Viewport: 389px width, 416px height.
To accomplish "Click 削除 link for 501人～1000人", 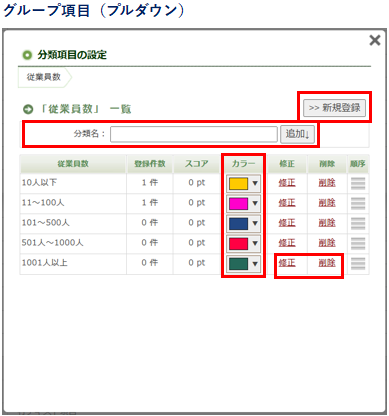I will pyautogui.click(x=327, y=243).
